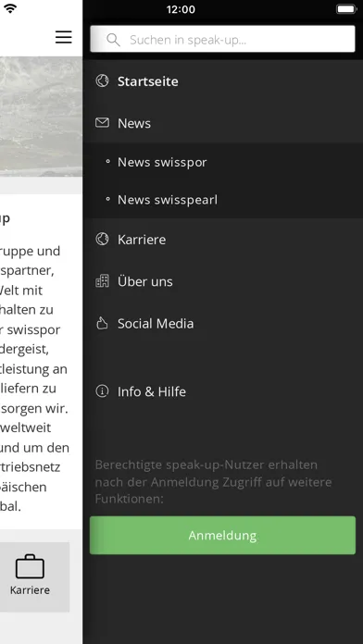This screenshot has width=363, height=644.
Task: Click the battery status icon
Action: pos(346,9)
